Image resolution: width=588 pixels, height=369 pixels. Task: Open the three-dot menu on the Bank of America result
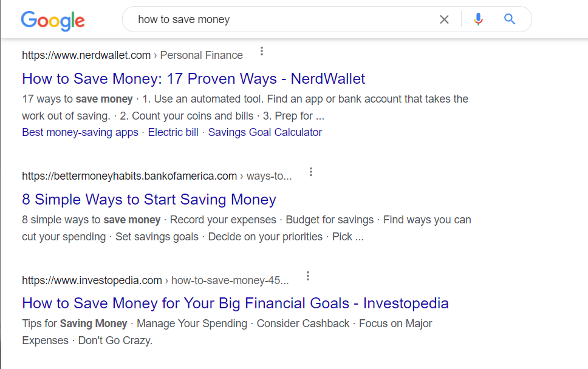coord(310,172)
